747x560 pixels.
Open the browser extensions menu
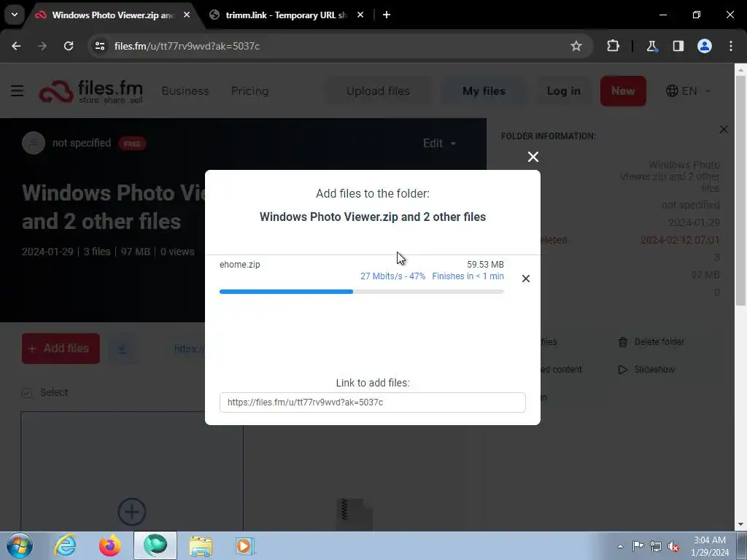(613, 46)
